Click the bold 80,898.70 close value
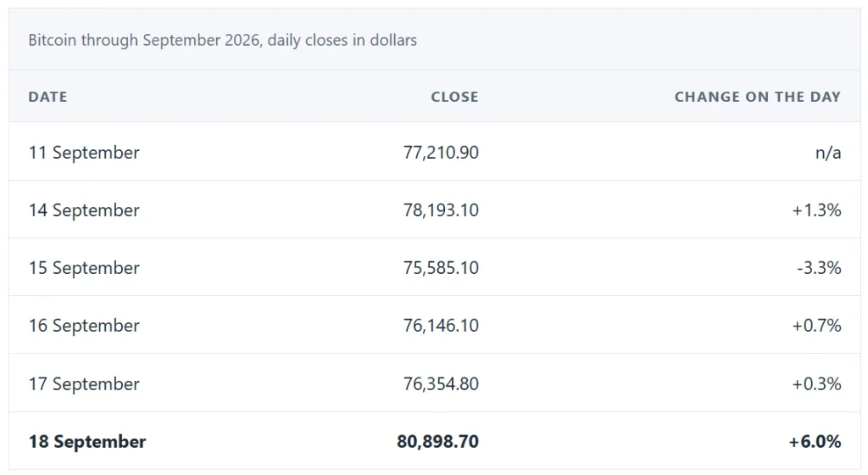This screenshot has height=475, width=868. tap(438, 441)
